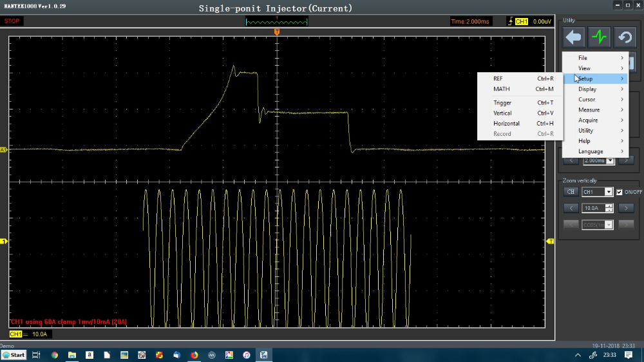Open Google Chrome from the taskbar
644x362 pixels.
(55, 355)
